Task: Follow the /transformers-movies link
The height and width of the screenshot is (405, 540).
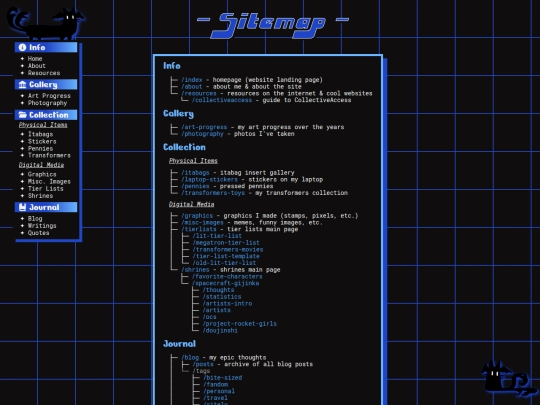Action: (x=227, y=250)
